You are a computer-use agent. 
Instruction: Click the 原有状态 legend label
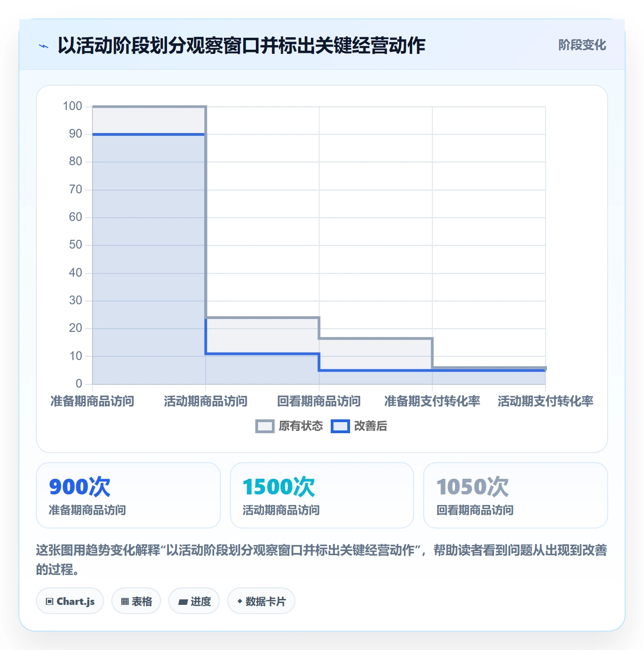coord(301,426)
